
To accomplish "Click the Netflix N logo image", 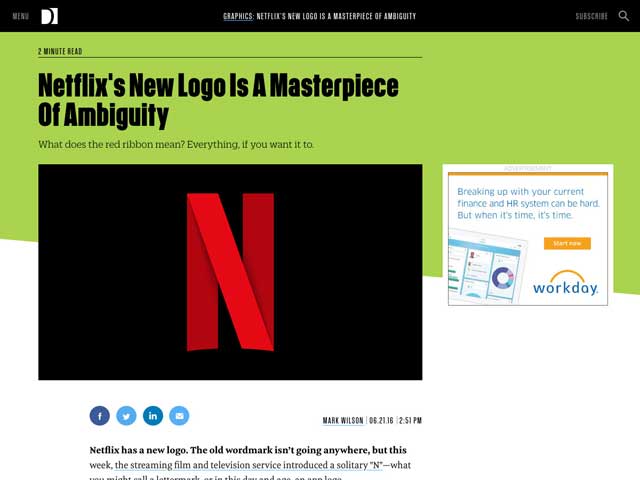I will click(x=230, y=272).
